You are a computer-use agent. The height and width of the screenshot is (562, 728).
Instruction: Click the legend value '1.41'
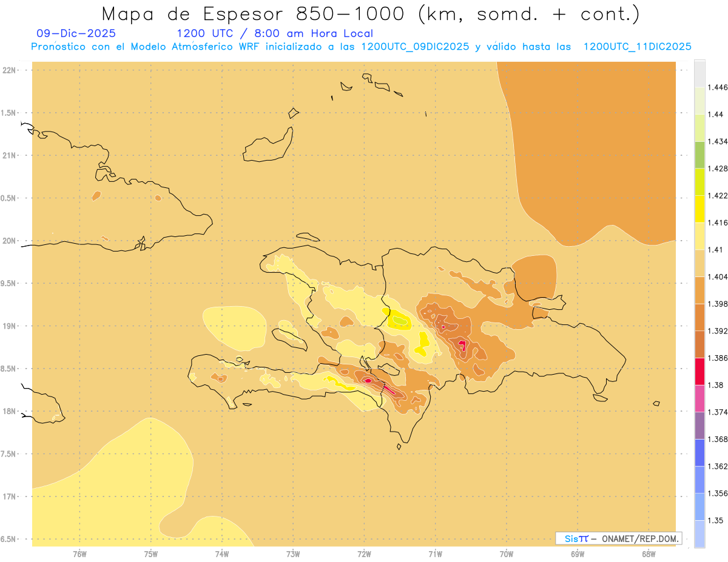[x=716, y=250]
